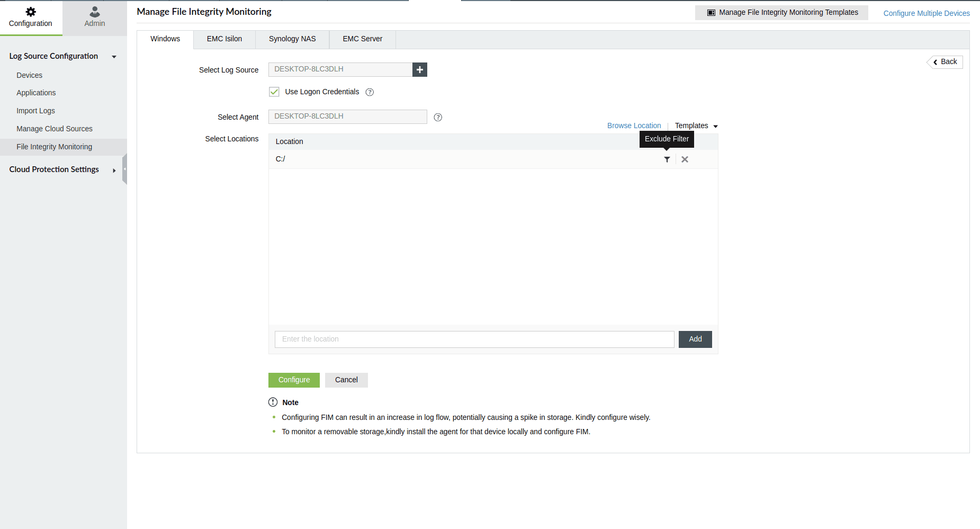Open Applications in the sidebar
The height and width of the screenshot is (529, 980).
coord(36,93)
